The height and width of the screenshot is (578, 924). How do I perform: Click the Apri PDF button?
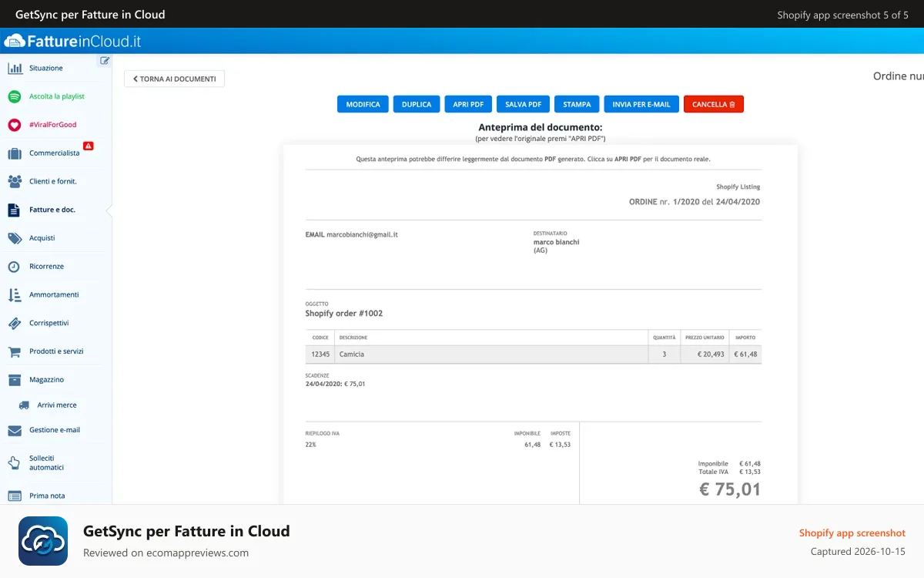tap(468, 104)
